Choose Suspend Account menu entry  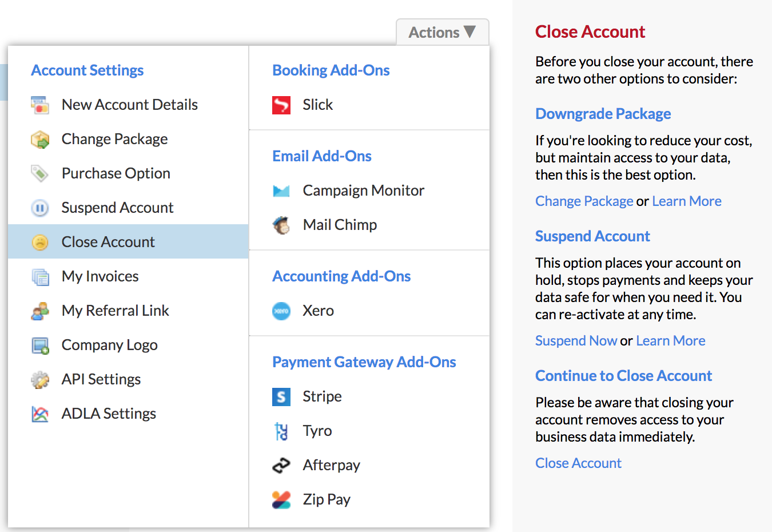click(128, 208)
